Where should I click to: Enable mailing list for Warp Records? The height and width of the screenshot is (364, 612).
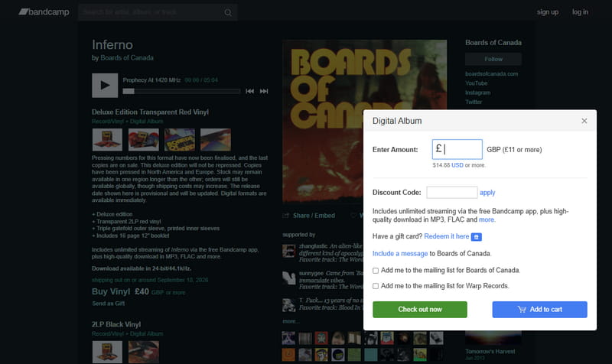coord(376,286)
